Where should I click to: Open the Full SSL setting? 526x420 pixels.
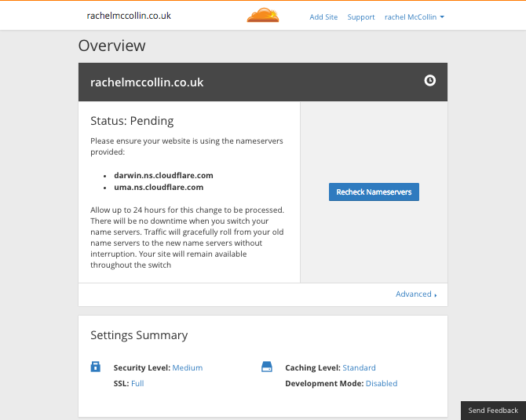pyautogui.click(x=137, y=383)
